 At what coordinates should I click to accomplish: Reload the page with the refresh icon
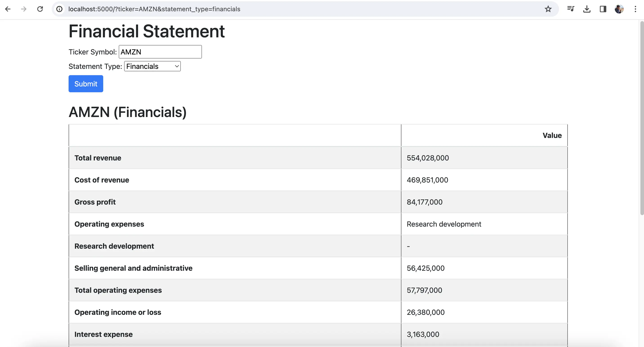pos(40,9)
